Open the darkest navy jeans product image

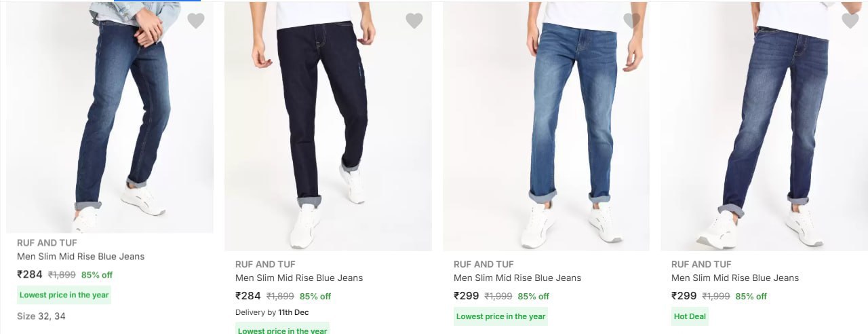tap(328, 126)
